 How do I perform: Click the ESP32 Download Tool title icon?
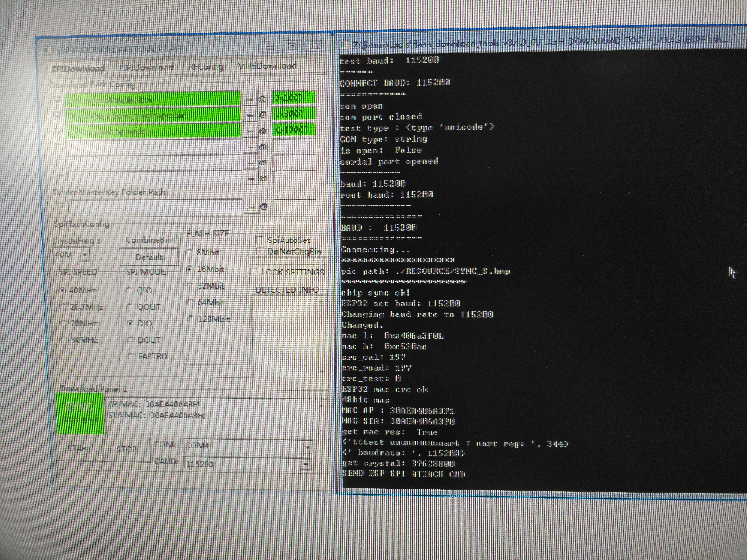[48, 50]
